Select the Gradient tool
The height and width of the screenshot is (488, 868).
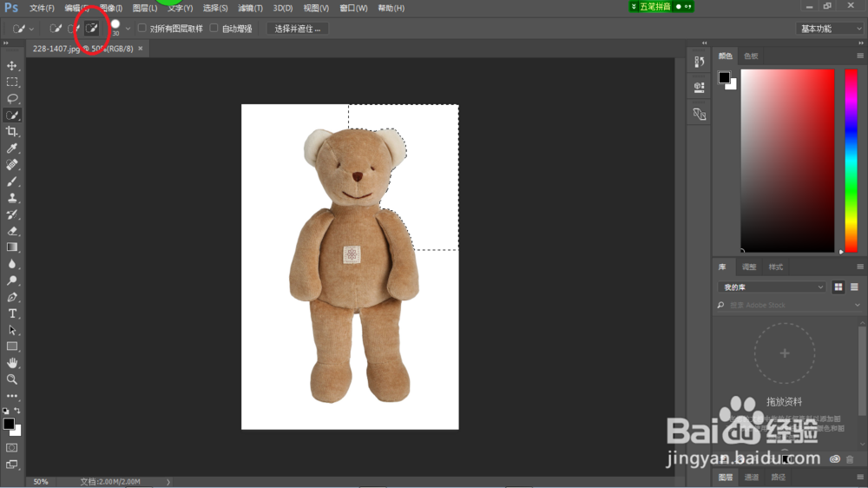(x=11, y=247)
